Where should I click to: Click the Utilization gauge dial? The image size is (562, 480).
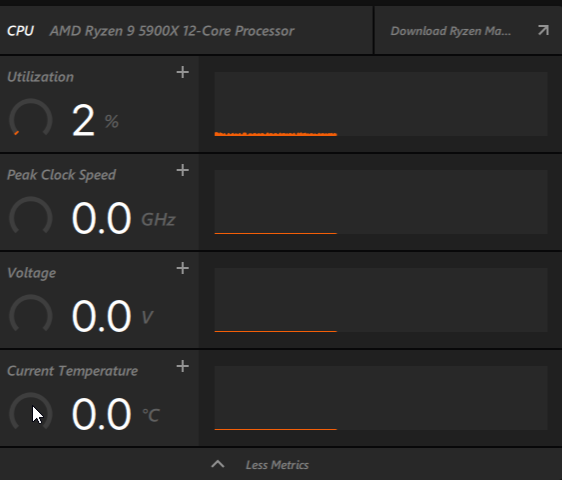[x=31, y=118]
